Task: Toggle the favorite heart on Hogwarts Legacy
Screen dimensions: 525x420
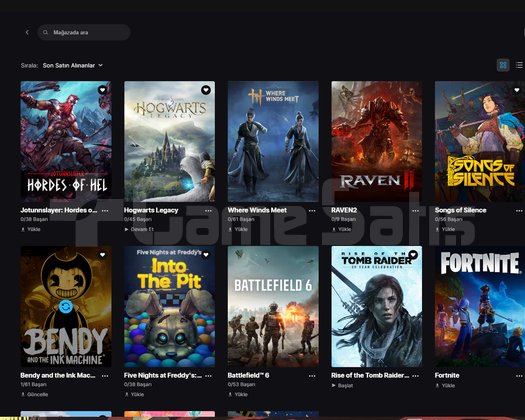Action: point(206,90)
